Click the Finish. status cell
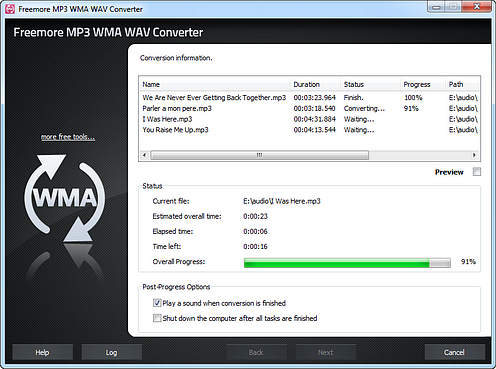 (x=354, y=98)
